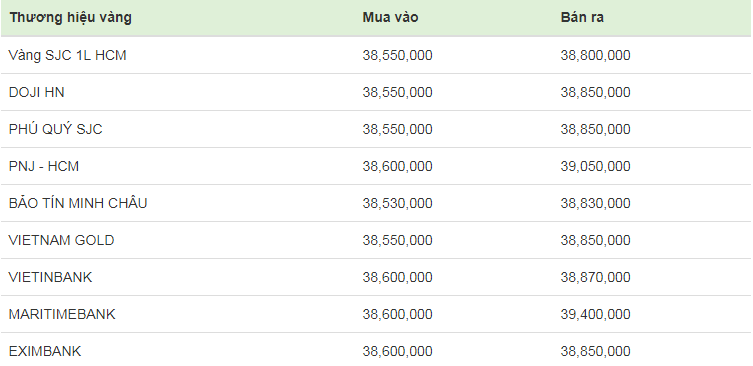The image size is (753, 366).
Task: Click the Bán ra column header
Action: (582, 18)
